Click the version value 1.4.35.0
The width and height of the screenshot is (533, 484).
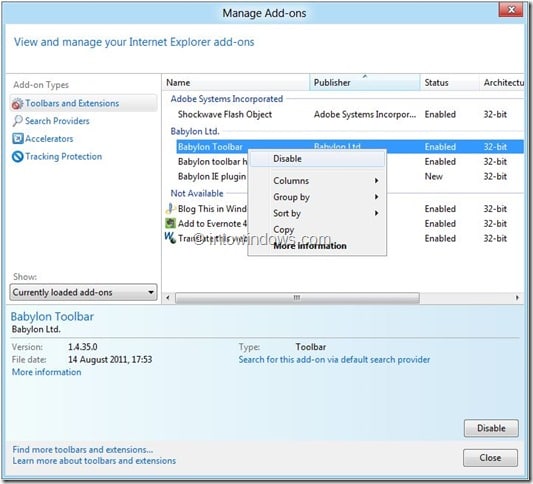tap(83, 347)
